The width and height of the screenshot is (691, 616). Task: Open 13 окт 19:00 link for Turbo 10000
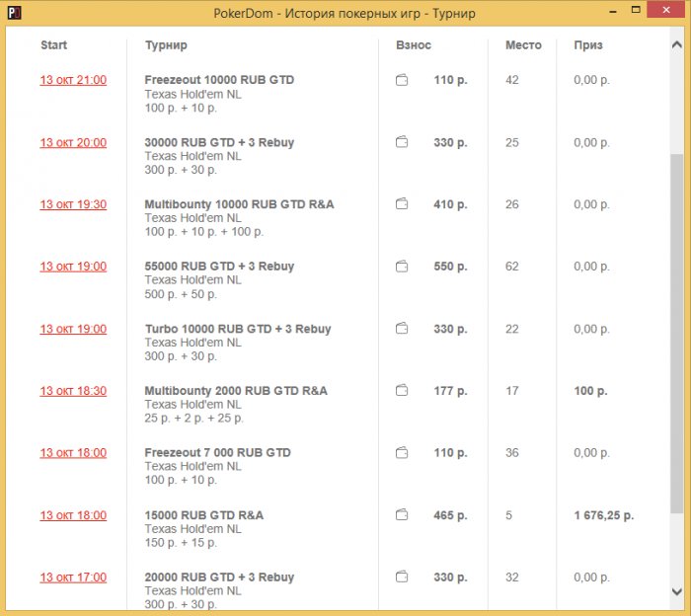click(x=73, y=329)
